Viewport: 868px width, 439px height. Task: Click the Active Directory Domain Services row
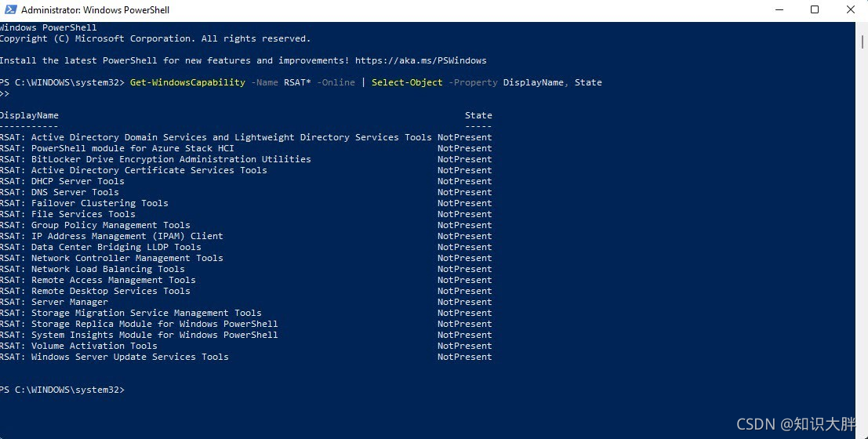coord(245,137)
